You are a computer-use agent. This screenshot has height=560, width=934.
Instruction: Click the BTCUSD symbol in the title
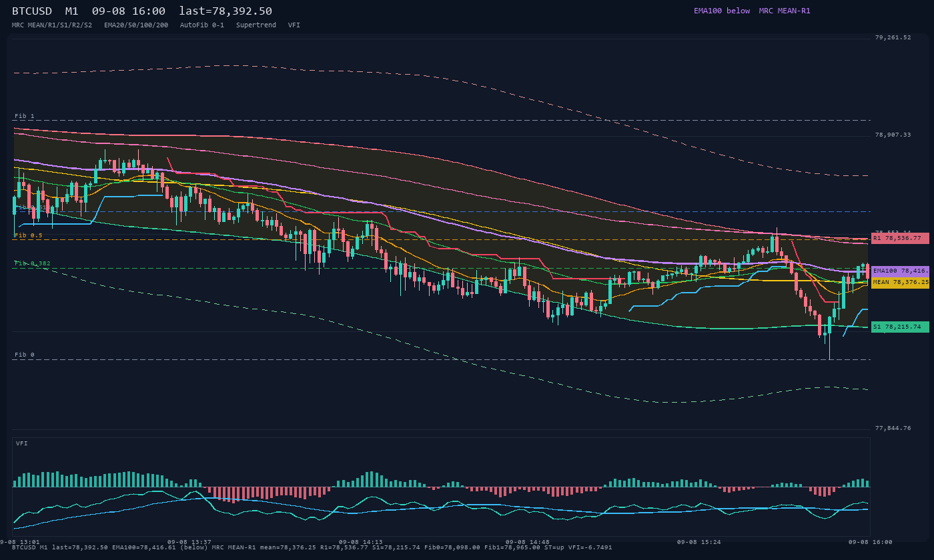[32, 11]
